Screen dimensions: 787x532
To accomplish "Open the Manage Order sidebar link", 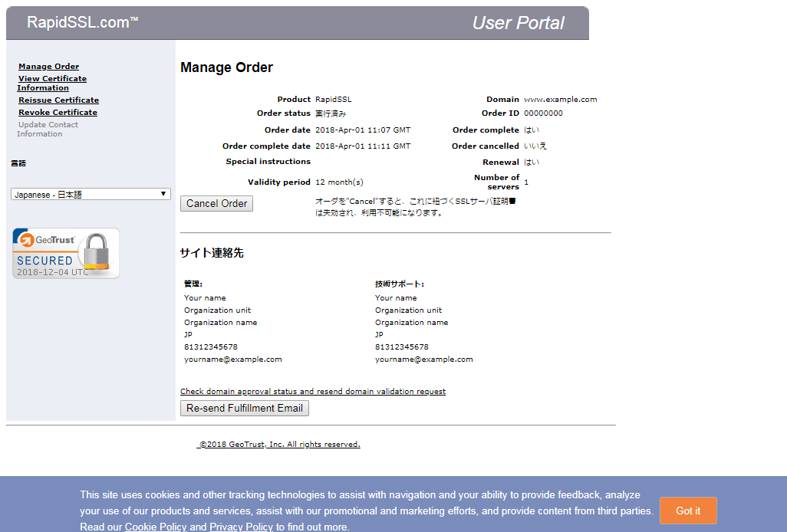I will [48, 66].
